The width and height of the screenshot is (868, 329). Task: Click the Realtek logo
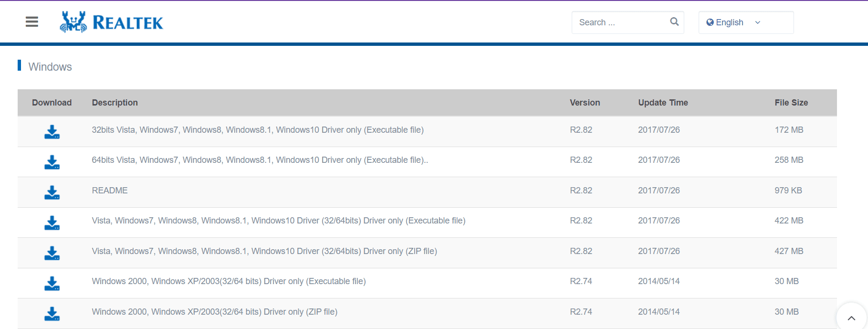coord(111,22)
